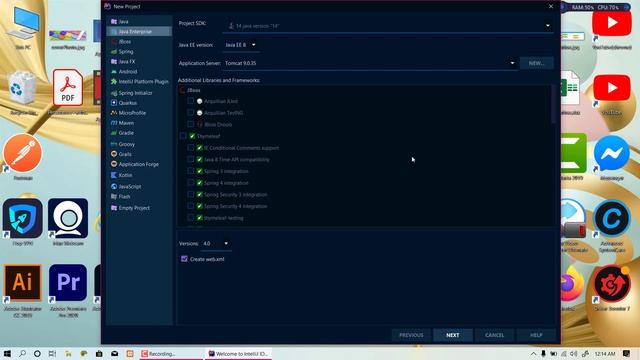Click the PREVIOUS button
Image resolution: width=640 pixels, height=360 pixels.
[x=411, y=335]
